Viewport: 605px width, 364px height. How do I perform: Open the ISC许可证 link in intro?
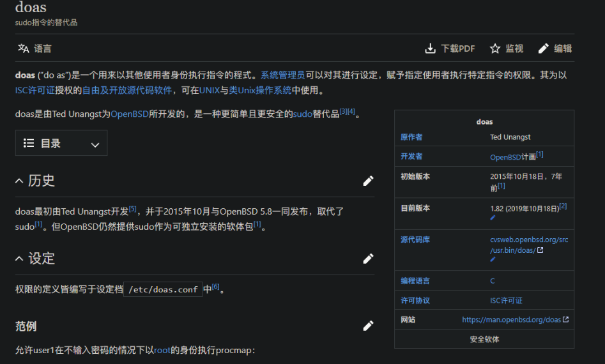34,90
